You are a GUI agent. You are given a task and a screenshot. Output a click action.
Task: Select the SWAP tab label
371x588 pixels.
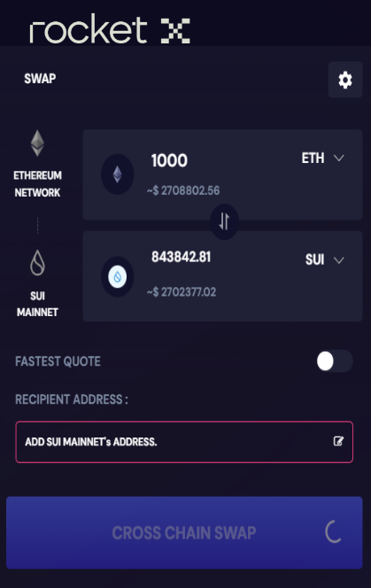tap(40, 79)
